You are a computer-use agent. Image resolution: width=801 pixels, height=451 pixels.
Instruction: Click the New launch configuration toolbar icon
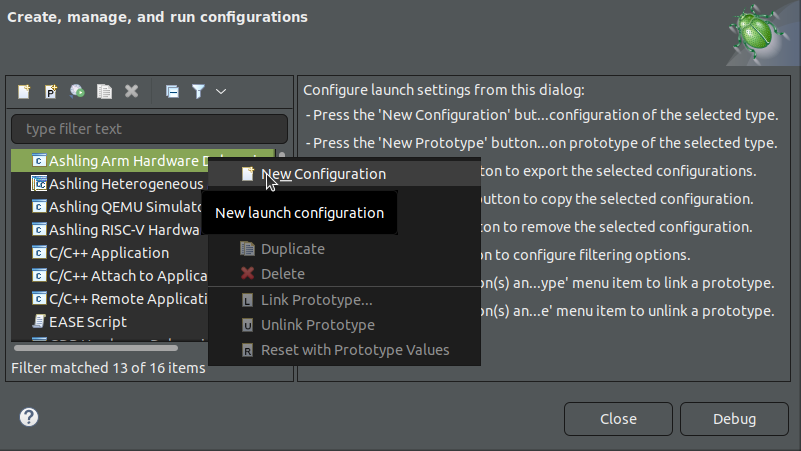coord(24,91)
